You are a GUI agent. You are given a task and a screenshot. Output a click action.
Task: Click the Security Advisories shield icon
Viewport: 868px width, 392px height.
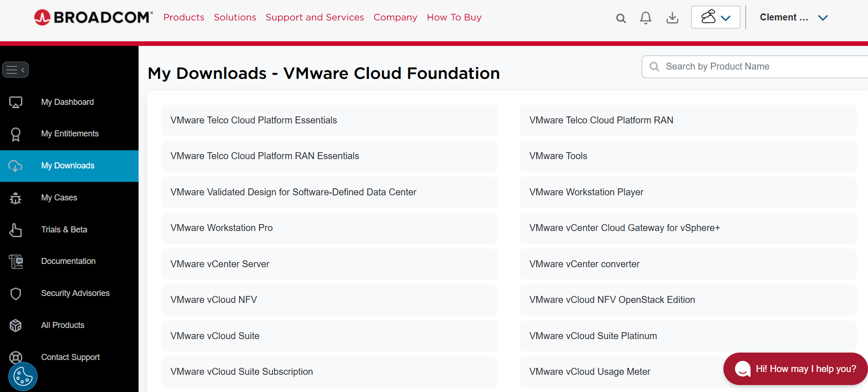16,293
